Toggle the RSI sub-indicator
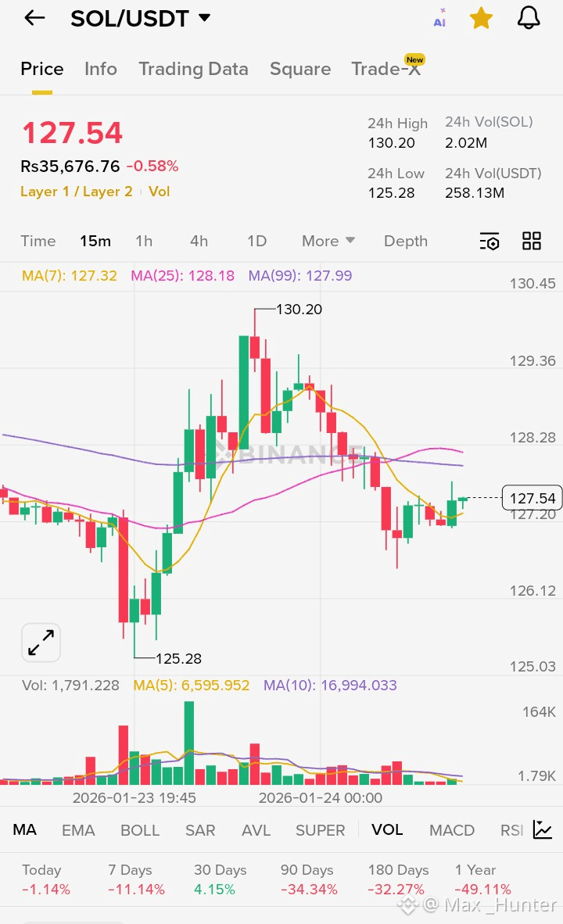Screen dimensions: 563x924 tap(511, 830)
